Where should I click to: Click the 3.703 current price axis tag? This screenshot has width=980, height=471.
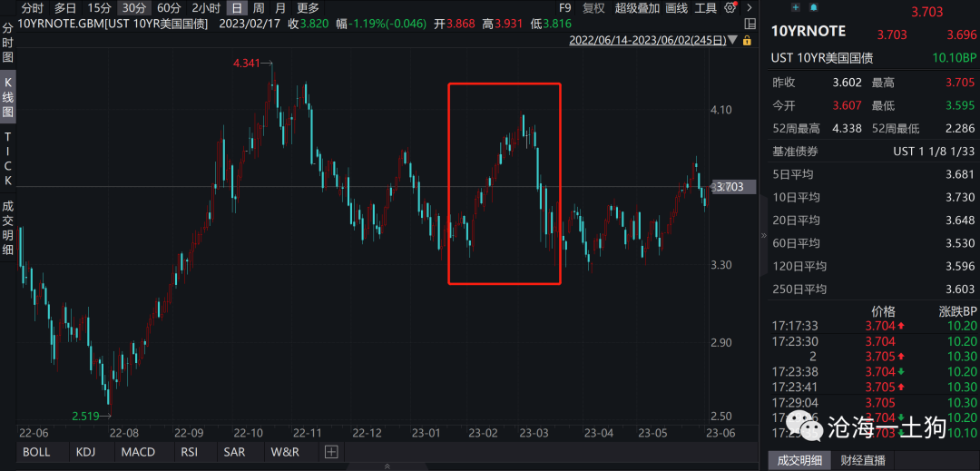pos(732,186)
